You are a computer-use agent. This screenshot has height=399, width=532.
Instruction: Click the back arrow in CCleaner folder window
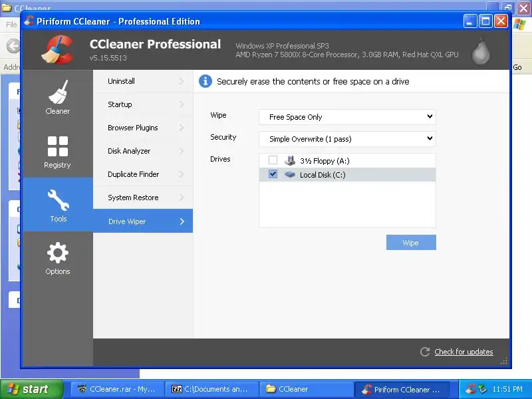[13, 46]
